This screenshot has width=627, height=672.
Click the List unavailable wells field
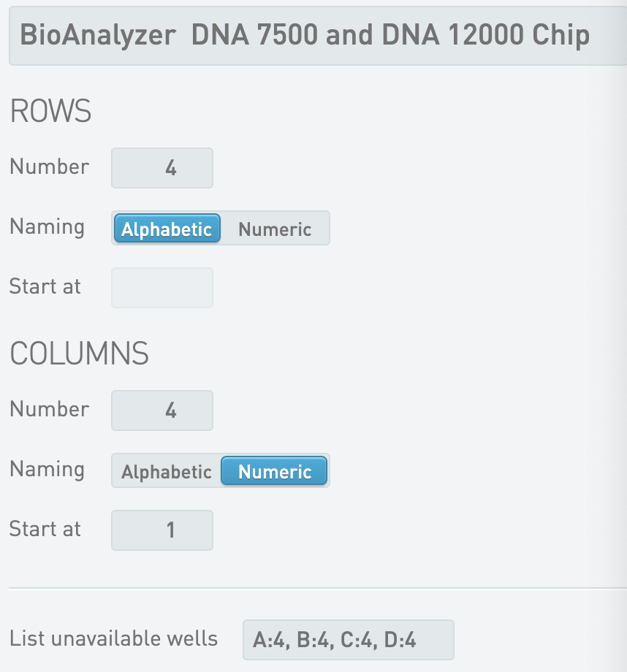(x=348, y=640)
